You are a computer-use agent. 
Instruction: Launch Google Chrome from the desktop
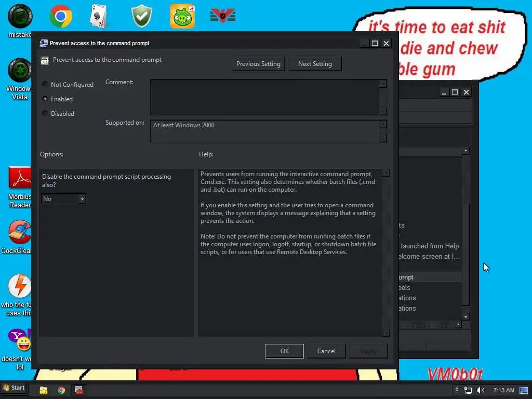(60, 16)
